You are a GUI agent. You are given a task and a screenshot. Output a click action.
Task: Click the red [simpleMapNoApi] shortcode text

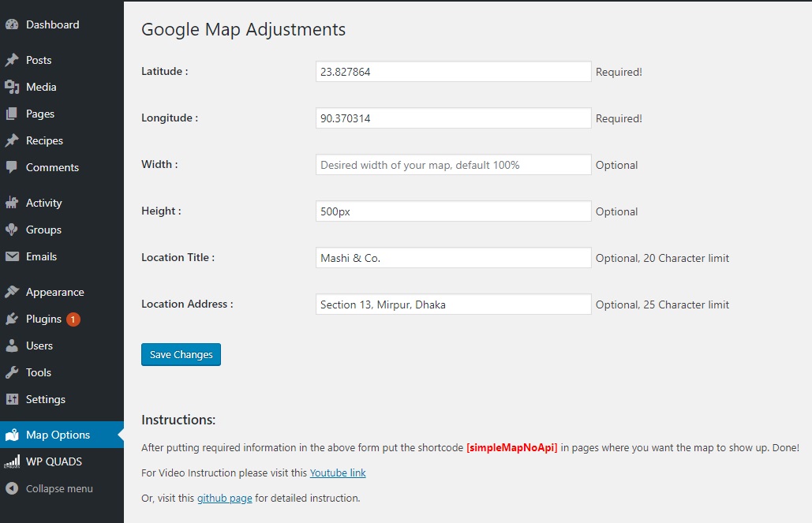tap(511, 448)
